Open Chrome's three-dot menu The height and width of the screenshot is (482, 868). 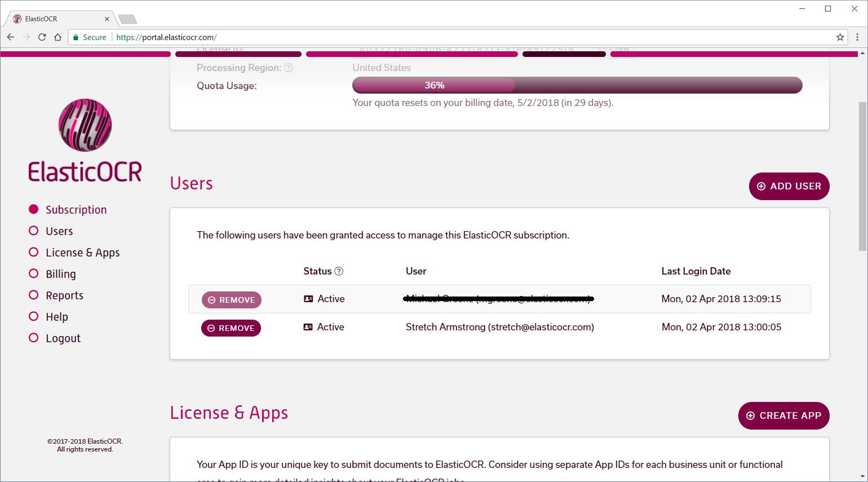[857, 37]
